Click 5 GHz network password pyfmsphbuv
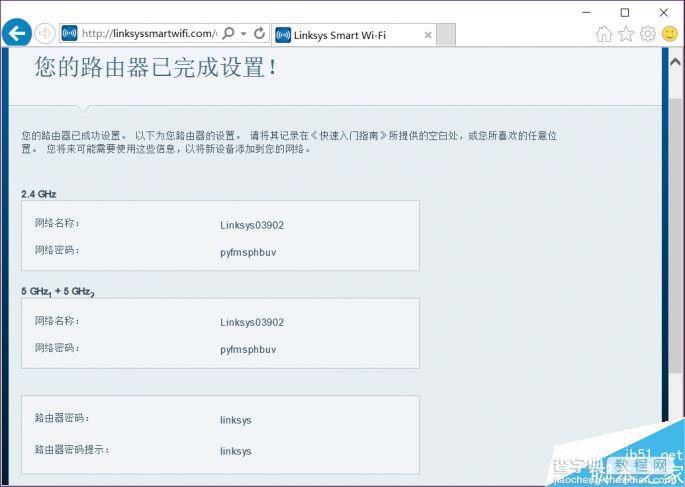The image size is (685, 487). [248, 350]
